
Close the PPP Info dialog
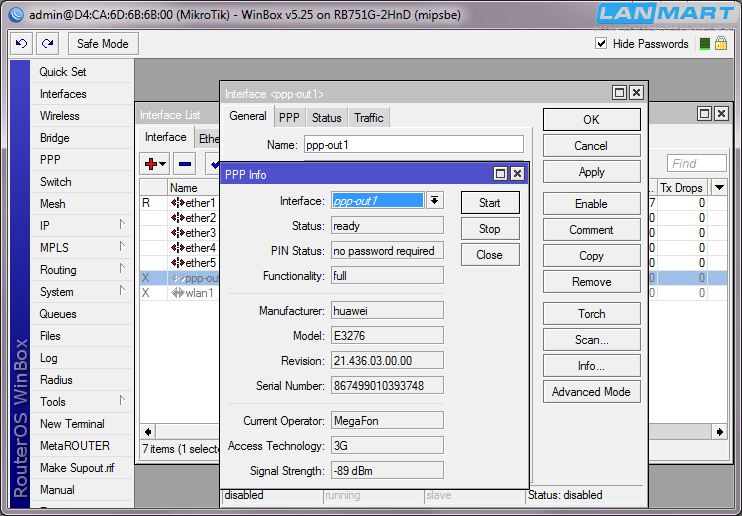point(517,174)
